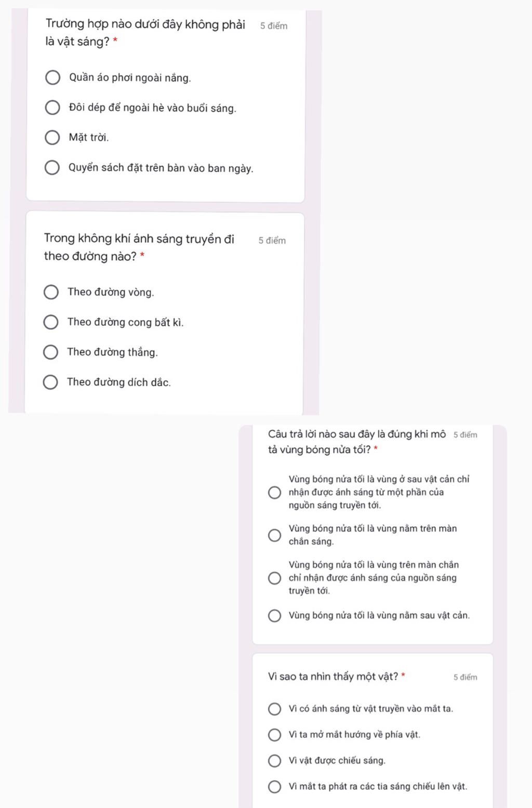Select the "Theo đường thẳng." radio button
This screenshot has height=808, width=532.
point(50,352)
